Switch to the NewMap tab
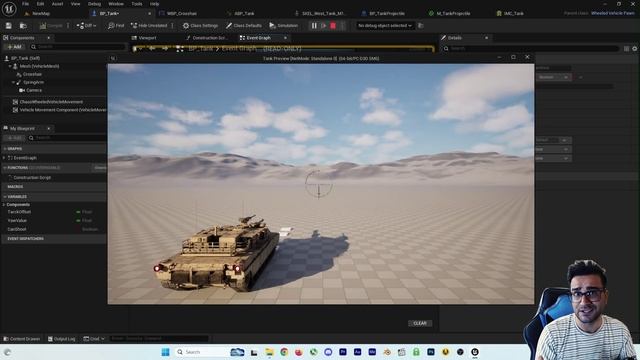Image resolution: width=640 pixels, height=360 pixels. pos(41,13)
